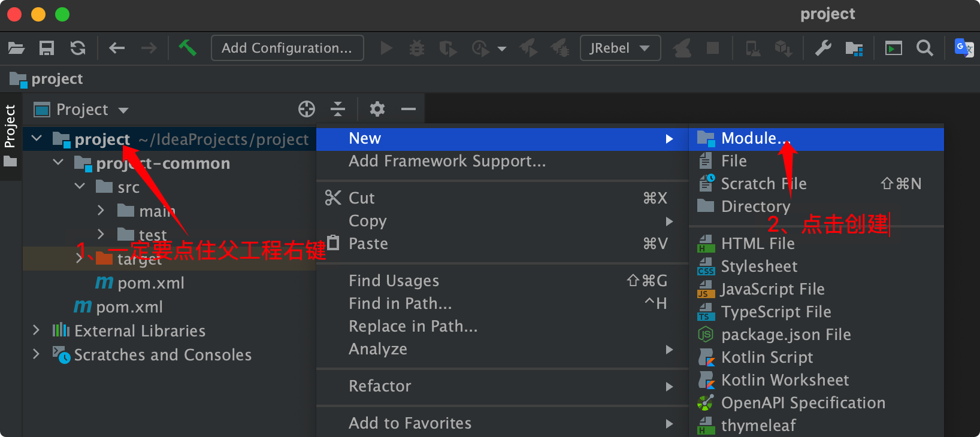
Task: Choose Kotlin Script from New submenu
Action: coord(767,357)
